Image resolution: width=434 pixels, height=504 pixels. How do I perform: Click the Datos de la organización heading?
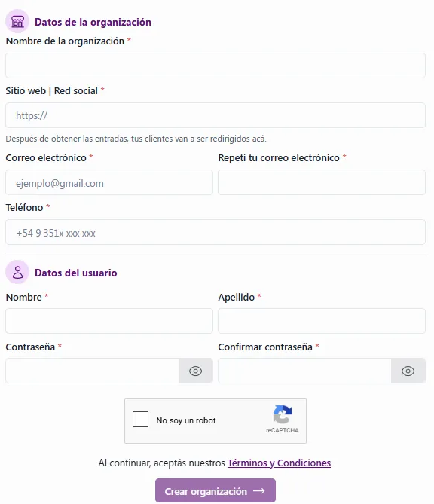pos(93,22)
